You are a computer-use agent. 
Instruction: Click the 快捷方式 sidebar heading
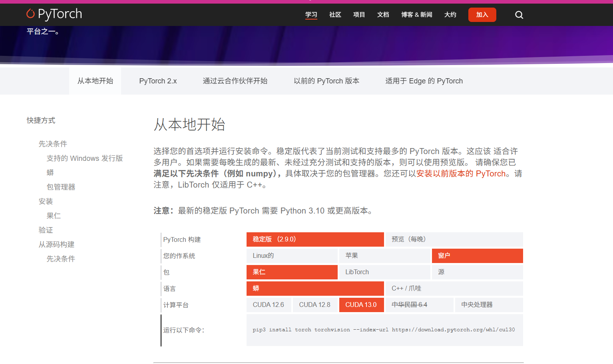[x=41, y=121]
